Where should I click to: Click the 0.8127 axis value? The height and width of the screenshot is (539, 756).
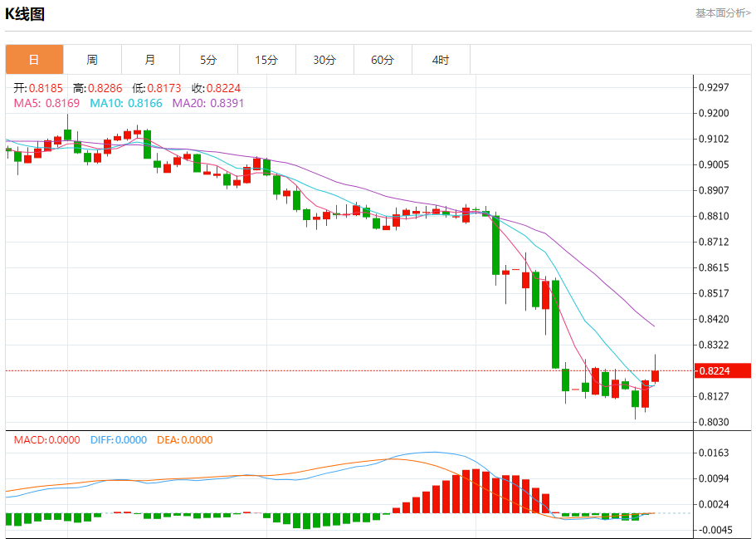[714, 396]
